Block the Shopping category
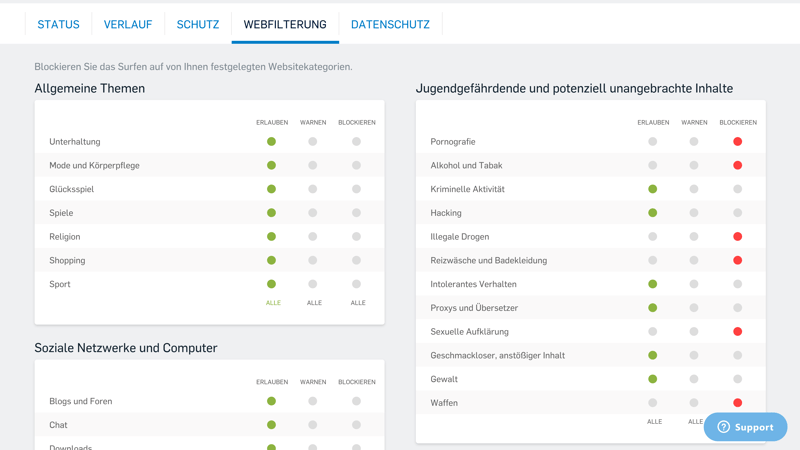800x450 pixels. click(356, 261)
